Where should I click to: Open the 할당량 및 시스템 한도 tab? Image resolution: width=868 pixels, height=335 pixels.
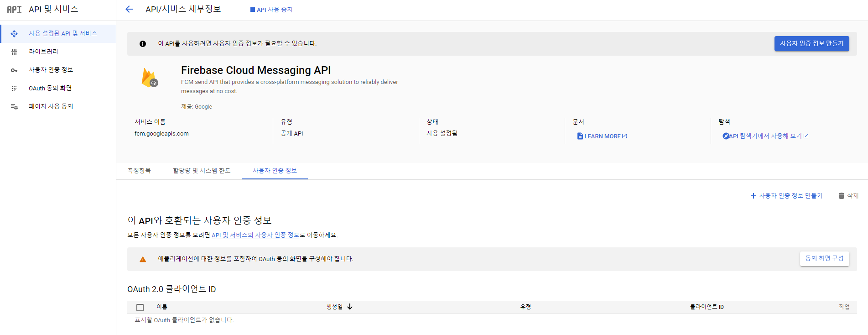(202, 170)
